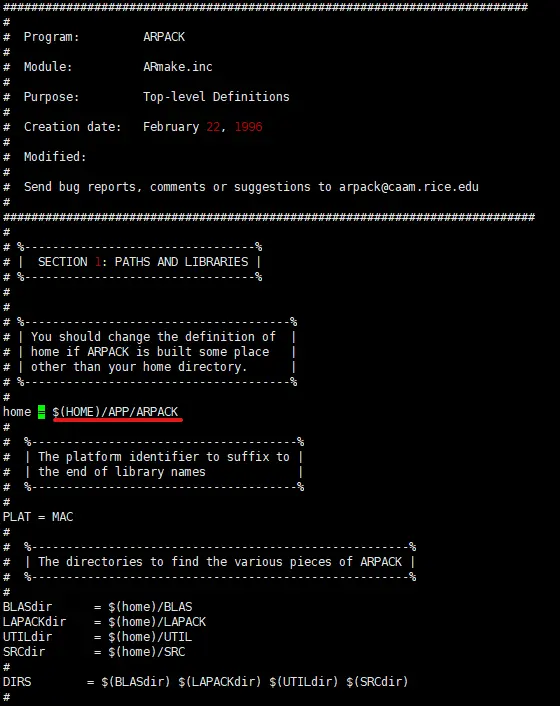Click the arpack@caam.rice.edu email address
Image resolution: width=560 pixels, height=706 pixels.
(x=409, y=187)
